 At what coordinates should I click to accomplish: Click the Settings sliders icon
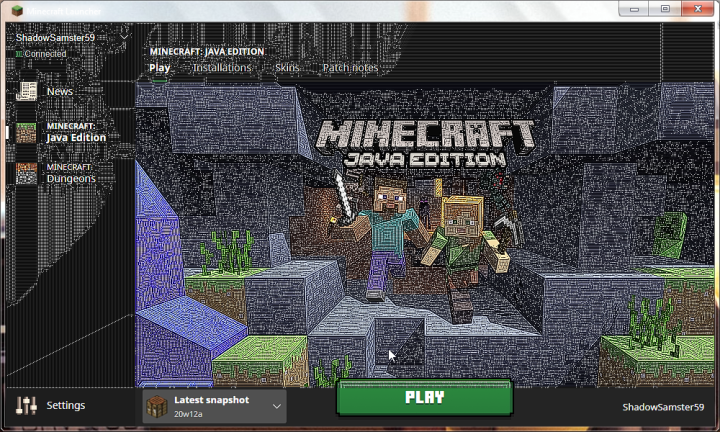tap(26, 405)
